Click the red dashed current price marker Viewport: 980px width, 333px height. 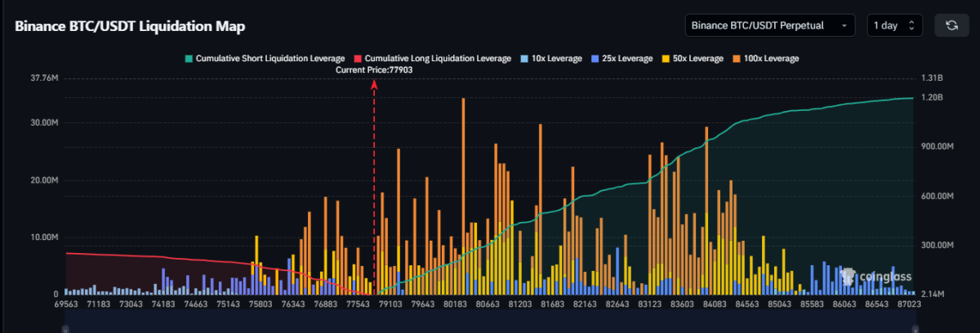[x=375, y=186]
